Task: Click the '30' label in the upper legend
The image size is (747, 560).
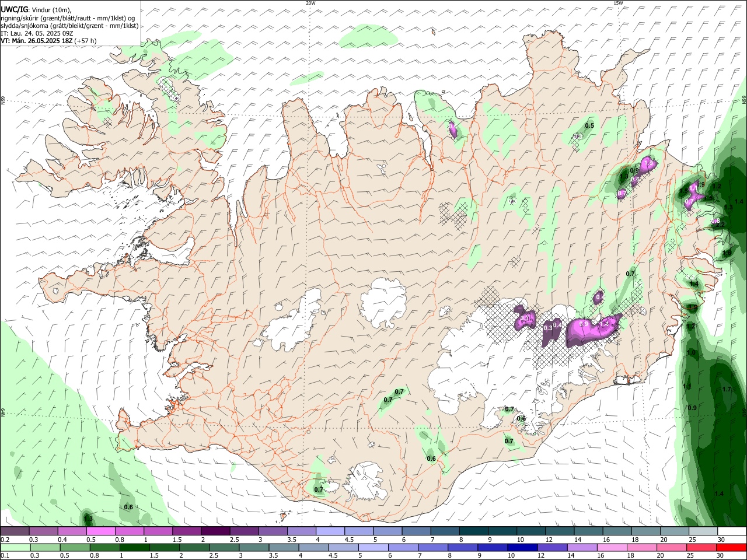Action: 721,540
